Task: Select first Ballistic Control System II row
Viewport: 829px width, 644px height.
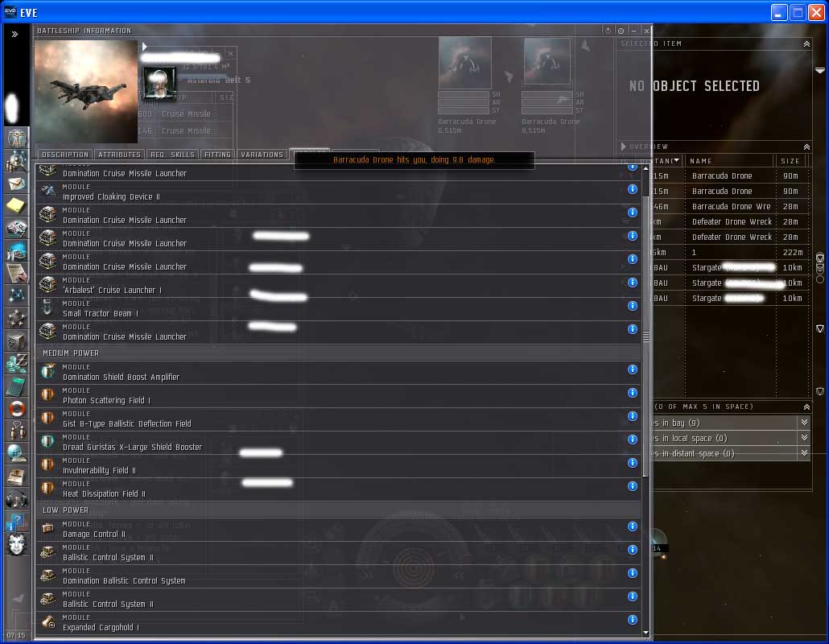Action: point(338,552)
